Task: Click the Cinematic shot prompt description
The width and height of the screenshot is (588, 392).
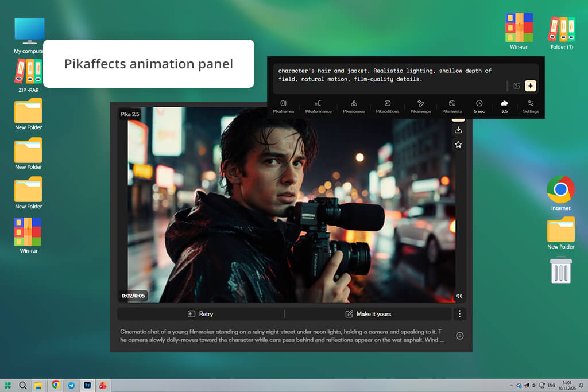Action: click(282, 336)
